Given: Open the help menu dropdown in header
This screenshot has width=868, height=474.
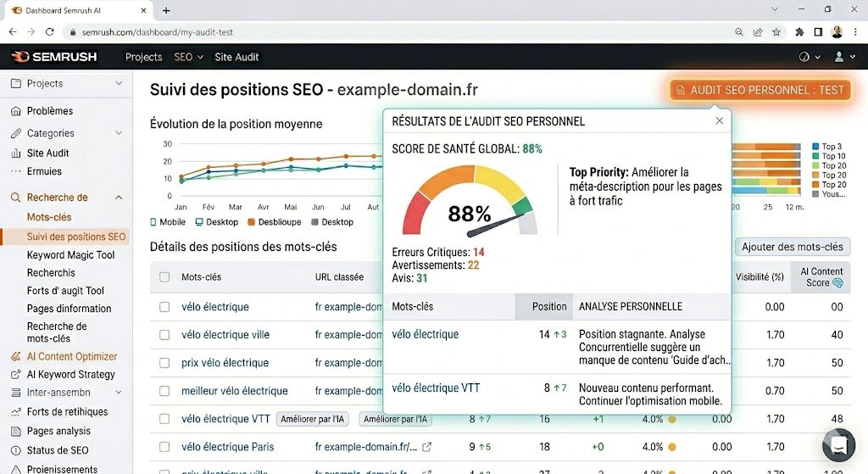Looking at the screenshot, I should pyautogui.click(x=810, y=57).
